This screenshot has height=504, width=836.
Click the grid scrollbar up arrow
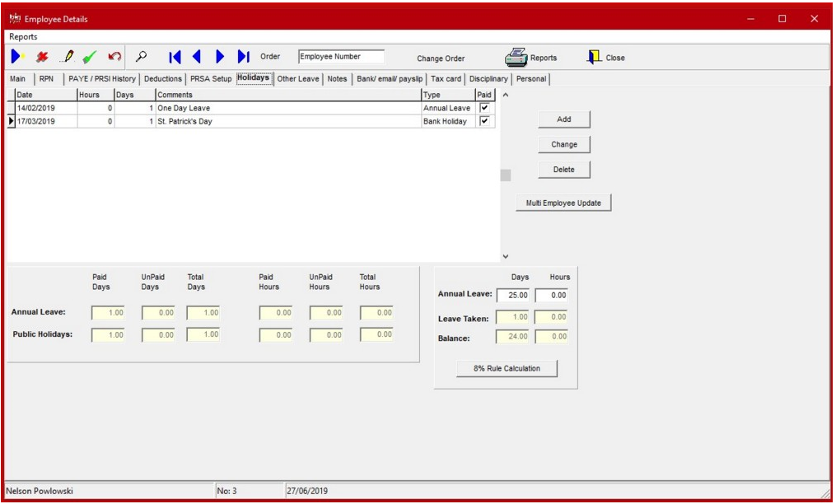(504, 96)
